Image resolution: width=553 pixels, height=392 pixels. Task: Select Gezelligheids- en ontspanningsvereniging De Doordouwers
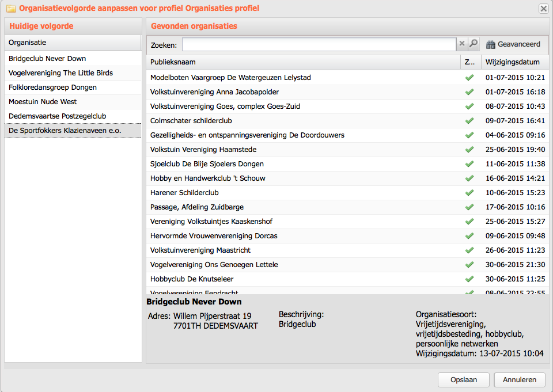coord(347,135)
